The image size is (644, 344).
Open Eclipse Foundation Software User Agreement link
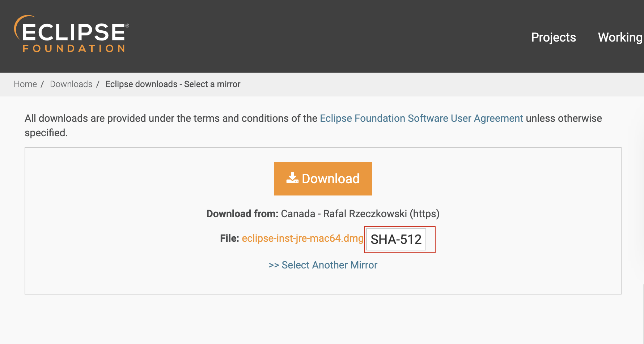(421, 118)
